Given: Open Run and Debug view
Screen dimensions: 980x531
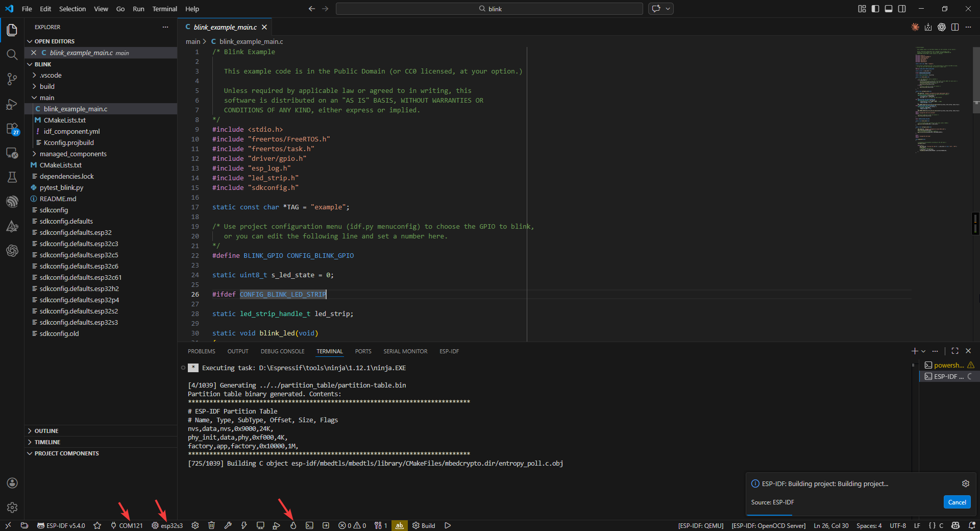Looking at the screenshot, I should (x=12, y=104).
